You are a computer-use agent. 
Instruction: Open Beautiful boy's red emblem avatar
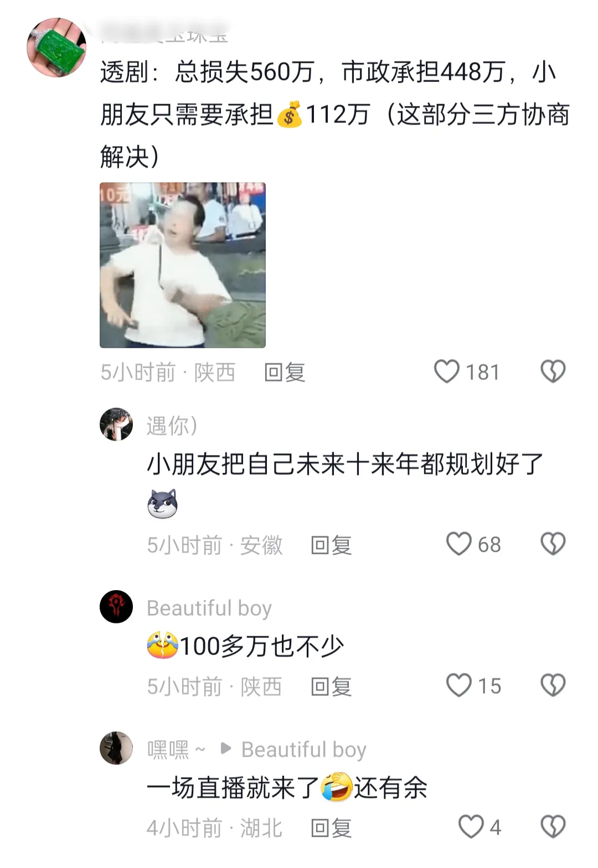(116, 607)
